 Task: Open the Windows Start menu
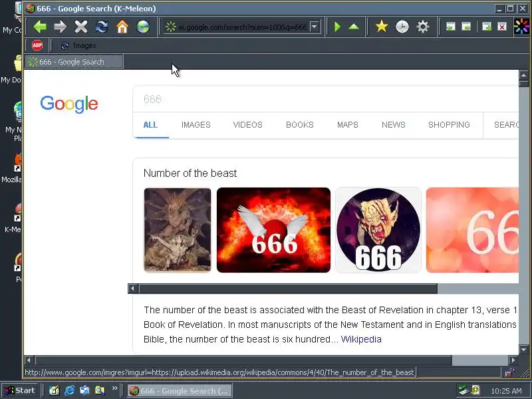pos(20,390)
